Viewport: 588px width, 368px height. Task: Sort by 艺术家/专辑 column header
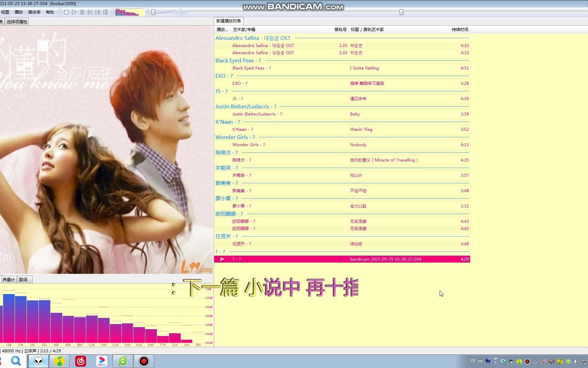click(x=279, y=30)
